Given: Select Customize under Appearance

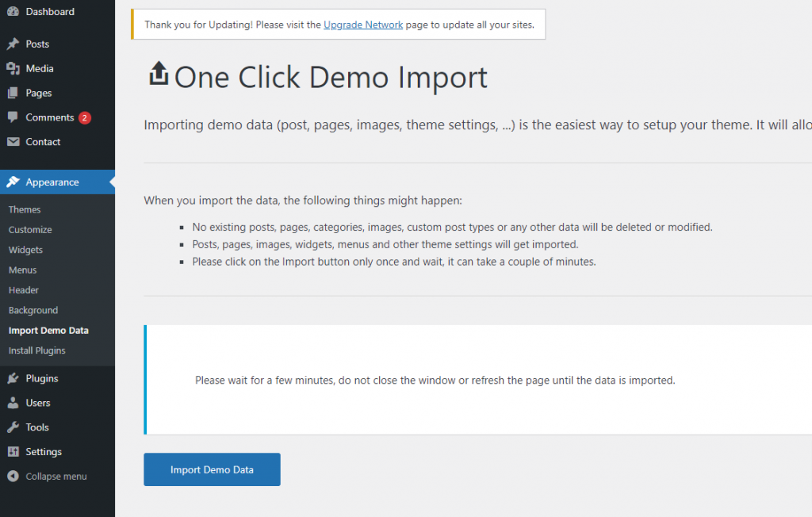Looking at the screenshot, I should pyautogui.click(x=30, y=229).
